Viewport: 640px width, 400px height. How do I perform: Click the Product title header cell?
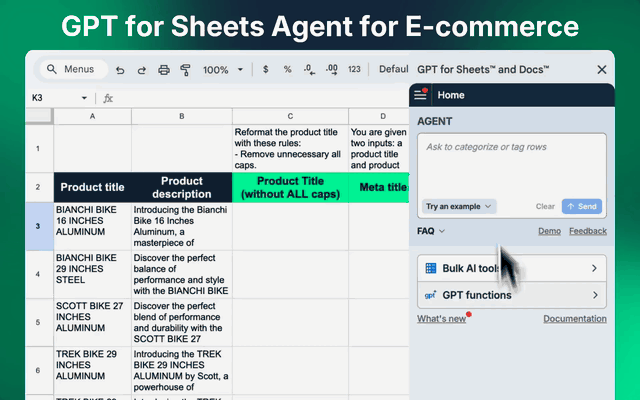tap(93, 187)
